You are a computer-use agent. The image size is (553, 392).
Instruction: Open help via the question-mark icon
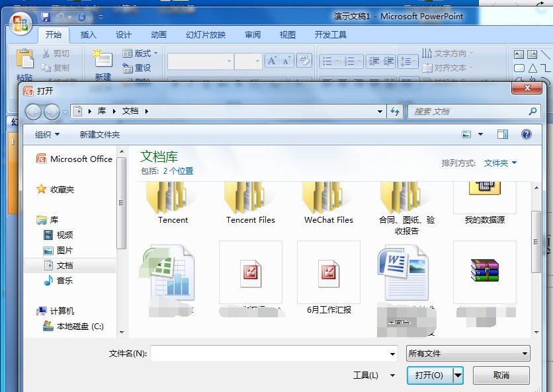(x=526, y=134)
